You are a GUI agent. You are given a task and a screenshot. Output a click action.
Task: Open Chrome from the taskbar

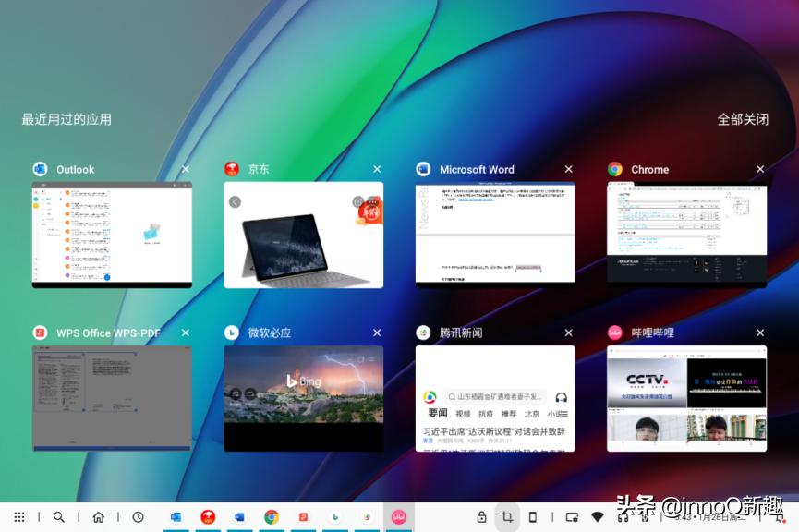click(270, 517)
